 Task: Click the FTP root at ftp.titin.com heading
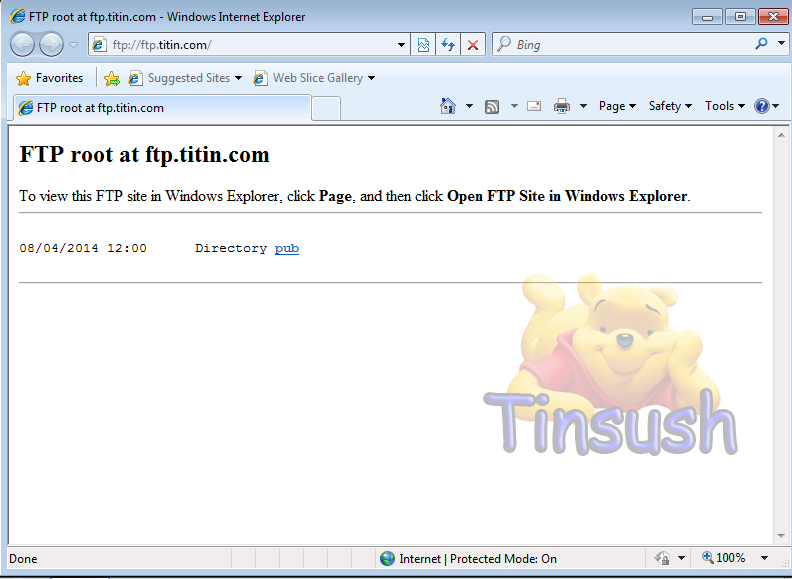click(144, 155)
